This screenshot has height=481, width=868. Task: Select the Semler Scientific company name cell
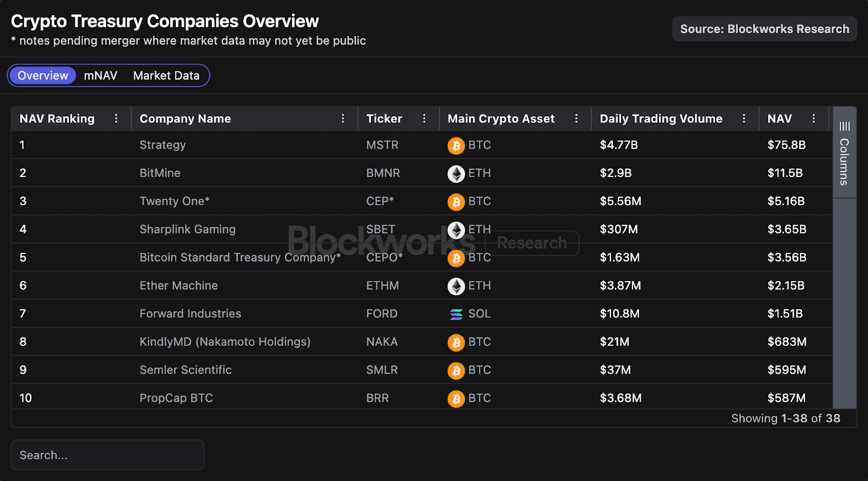186,370
